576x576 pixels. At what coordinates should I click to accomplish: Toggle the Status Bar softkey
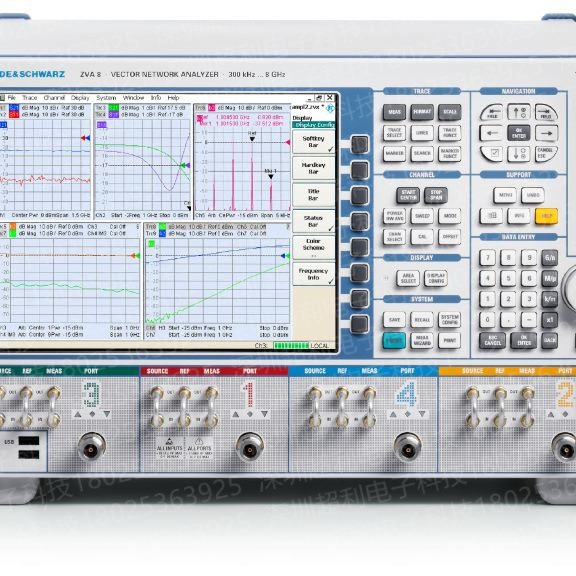[313, 221]
